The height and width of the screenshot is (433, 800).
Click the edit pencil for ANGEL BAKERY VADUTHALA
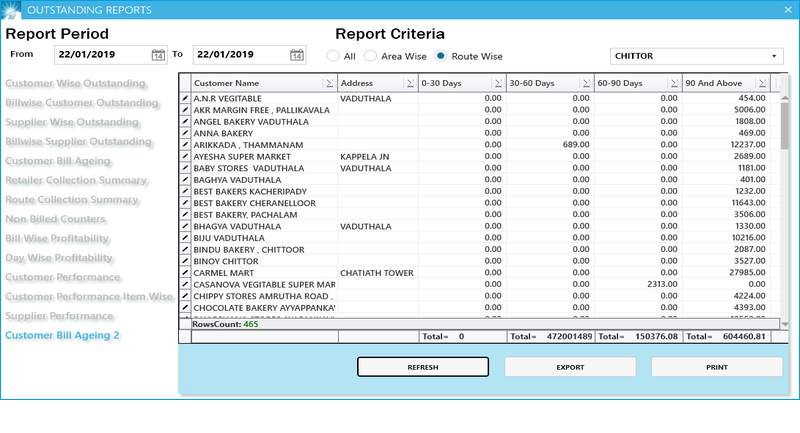pos(185,121)
